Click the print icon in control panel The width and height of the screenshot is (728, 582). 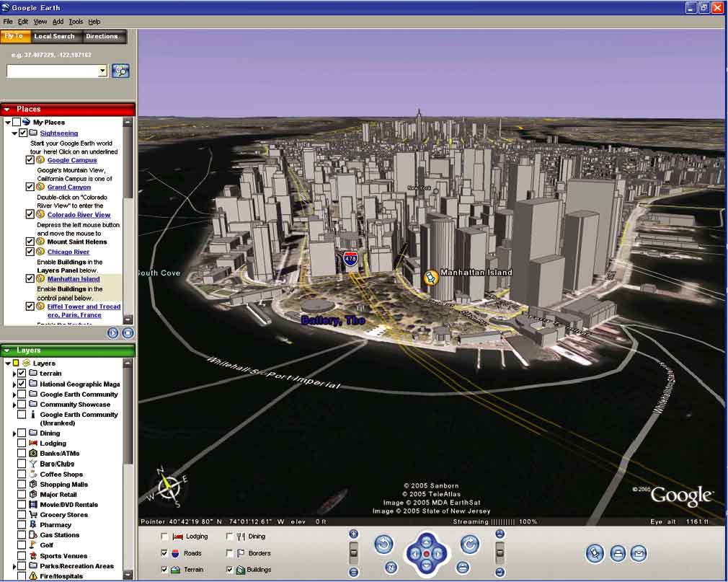click(618, 553)
